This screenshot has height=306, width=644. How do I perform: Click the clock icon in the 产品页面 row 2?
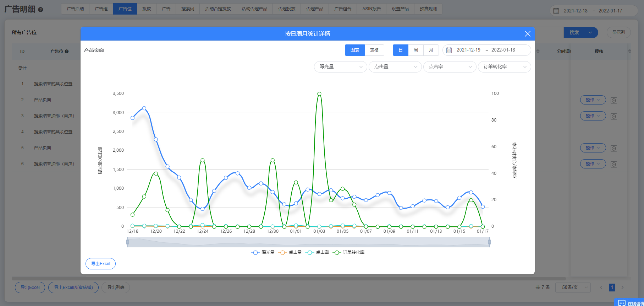tap(613, 101)
